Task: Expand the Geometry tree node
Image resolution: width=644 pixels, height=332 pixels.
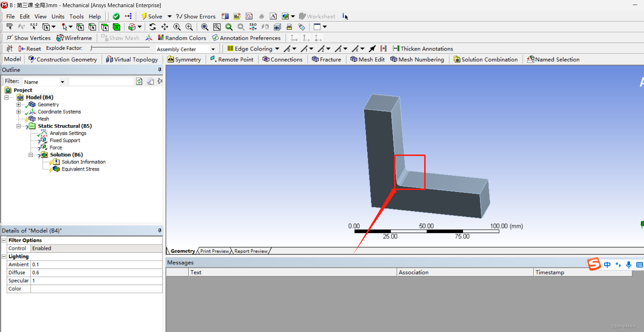Action: pos(19,104)
